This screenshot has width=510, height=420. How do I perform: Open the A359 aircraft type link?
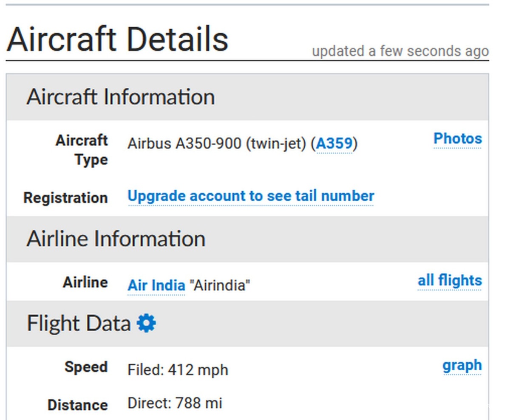tap(334, 144)
